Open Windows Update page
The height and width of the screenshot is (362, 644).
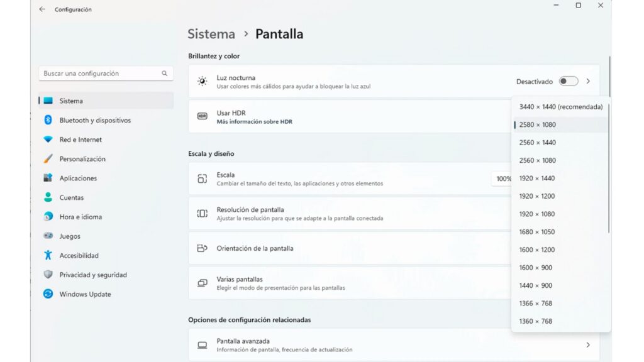[x=85, y=294]
